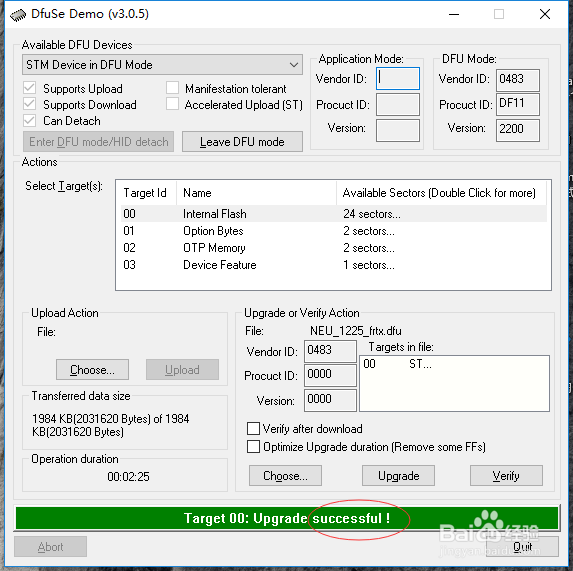This screenshot has width=573, height=571.
Task: Select Option Bytes target row
Action: [x=333, y=231]
